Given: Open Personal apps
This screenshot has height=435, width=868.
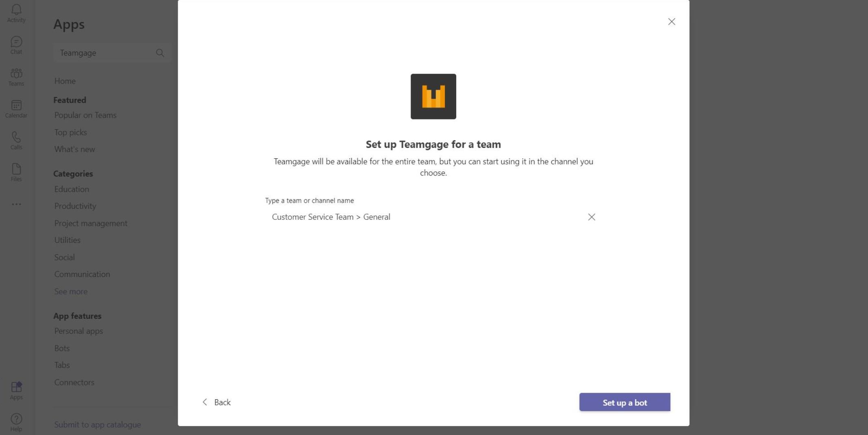Looking at the screenshot, I should [x=78, y=331].
